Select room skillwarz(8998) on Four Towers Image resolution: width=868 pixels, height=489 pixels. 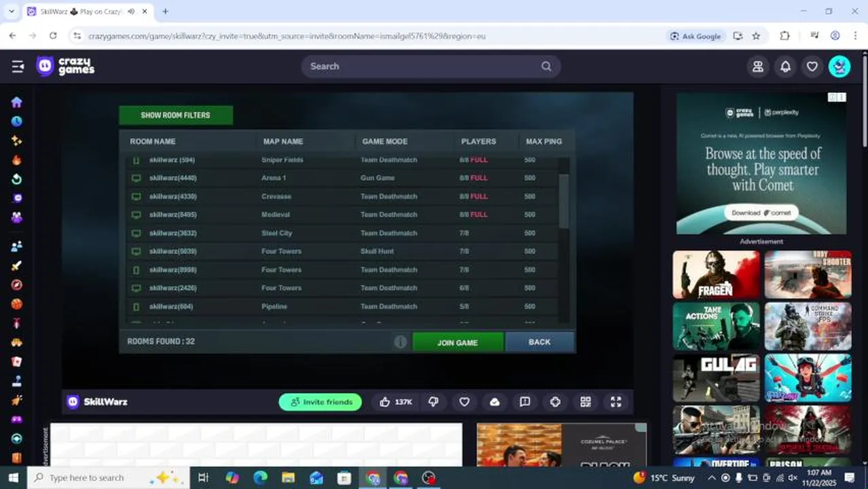click(x=343, y=270)
